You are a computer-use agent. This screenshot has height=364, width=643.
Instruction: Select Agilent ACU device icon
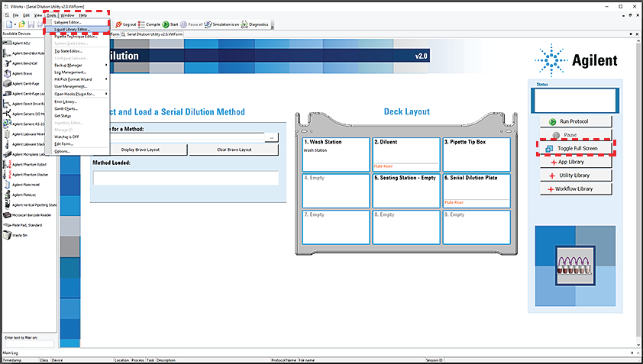tap(7, 43)
